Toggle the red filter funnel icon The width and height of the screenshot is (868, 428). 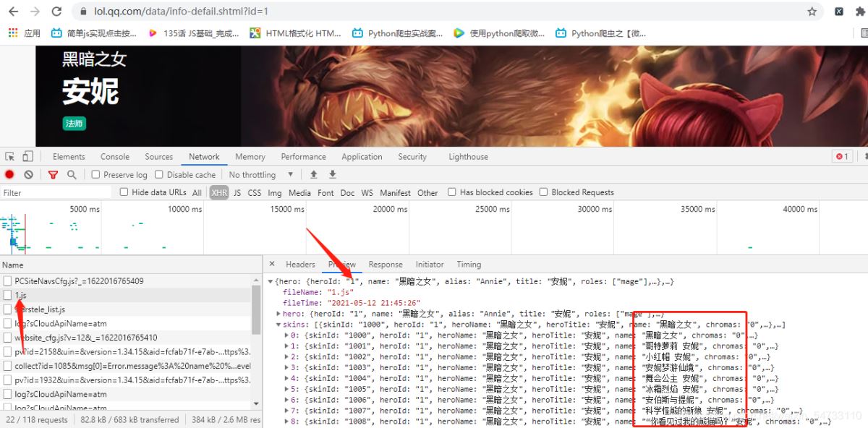point(53,174)
